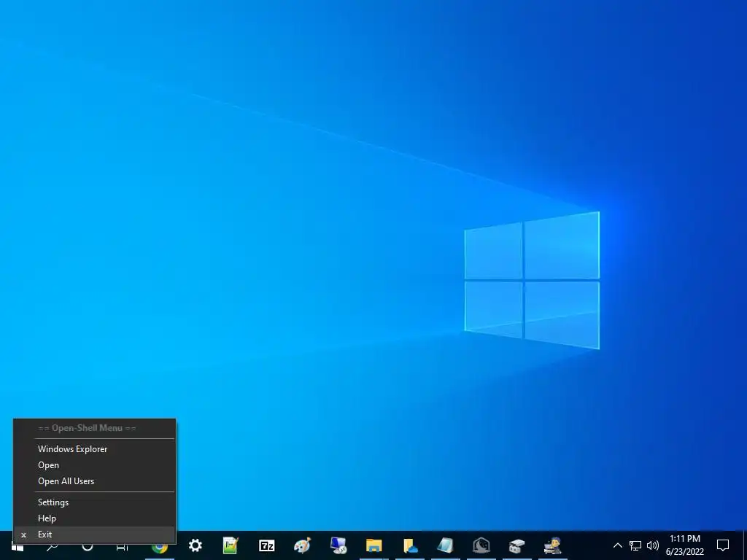
Task: Launch the paint palette app in taskbar
Action: click(303, 545)
